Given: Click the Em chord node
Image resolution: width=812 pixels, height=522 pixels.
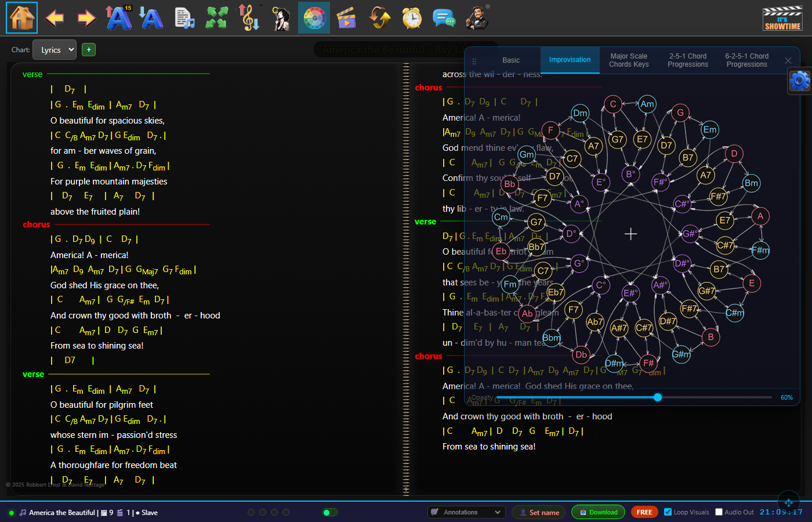Looking at the screenshot, I should (710, 129).
